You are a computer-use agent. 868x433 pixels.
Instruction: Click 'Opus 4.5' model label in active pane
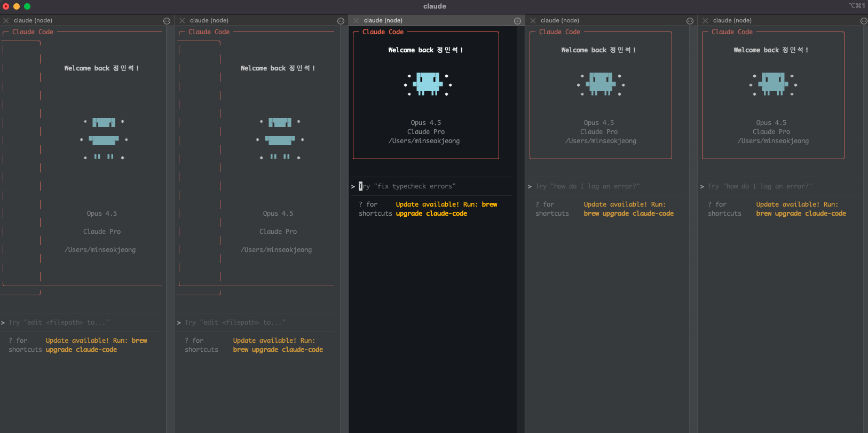click(x=426, y=123)
